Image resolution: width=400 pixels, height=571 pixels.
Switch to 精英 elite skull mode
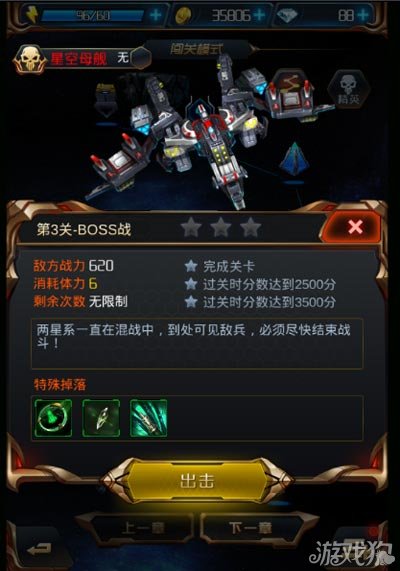click(x=348, y=88)
